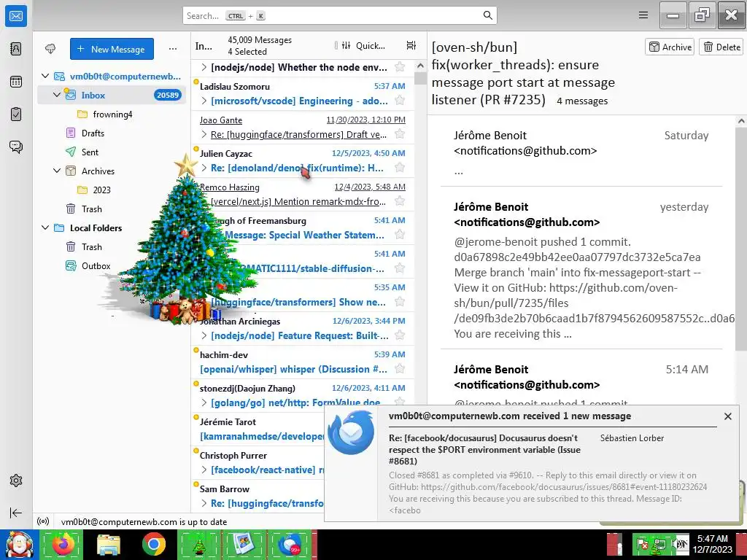The image size is (747, 560).
Task: Star the huggingface/transformers Draft message
Action: pyautogui.click(x=400, y=134)
